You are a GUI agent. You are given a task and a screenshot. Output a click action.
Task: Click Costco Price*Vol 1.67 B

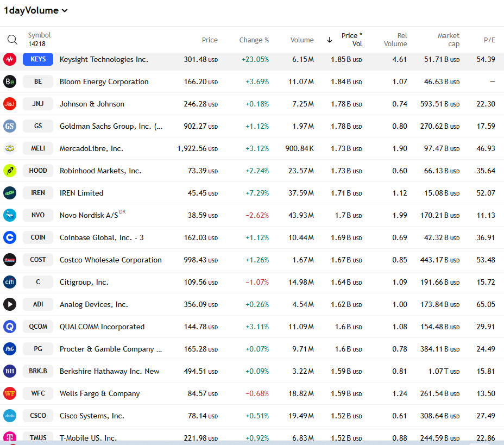tap(346, 260)
